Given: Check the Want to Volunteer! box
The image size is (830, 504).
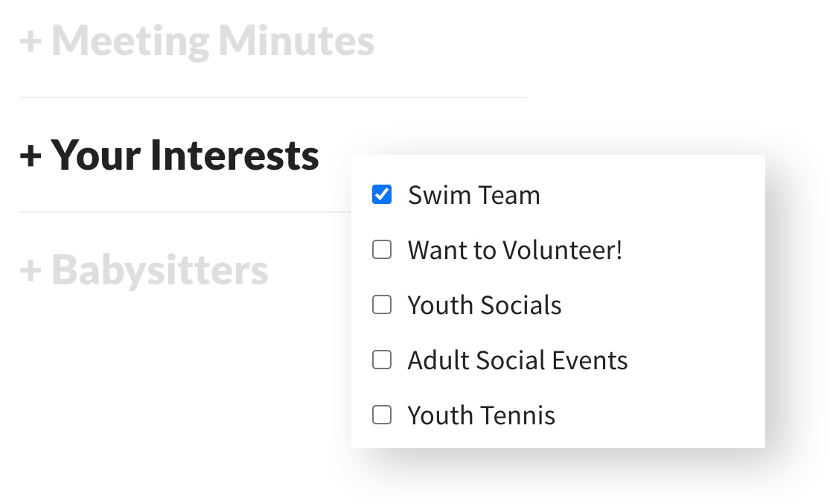Looking at the screenshot, I should [x=382, y=250].
